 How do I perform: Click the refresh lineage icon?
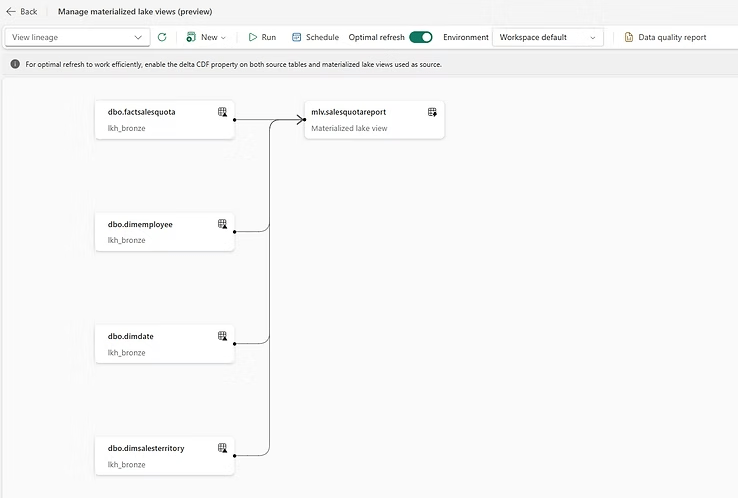pos(162,37)
